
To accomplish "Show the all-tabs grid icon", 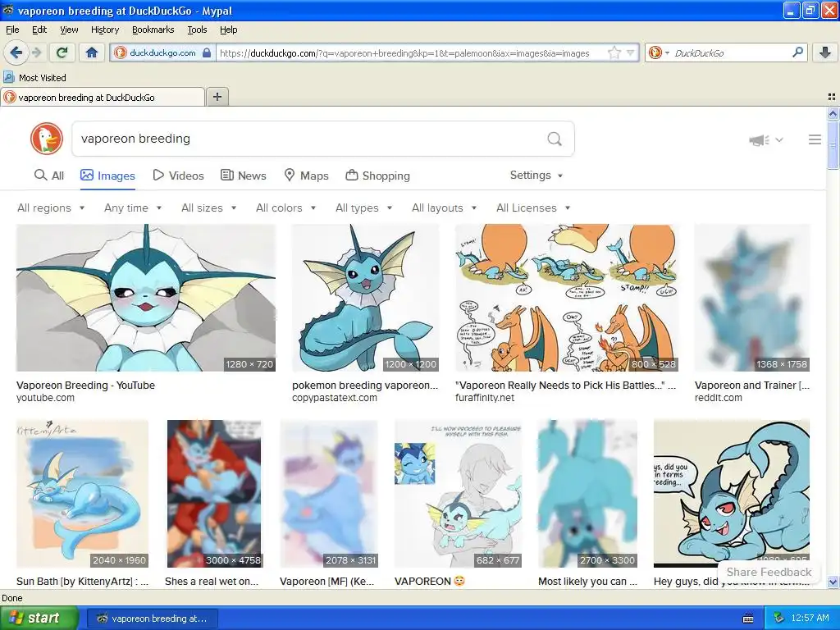I will [x=832, y=97].
